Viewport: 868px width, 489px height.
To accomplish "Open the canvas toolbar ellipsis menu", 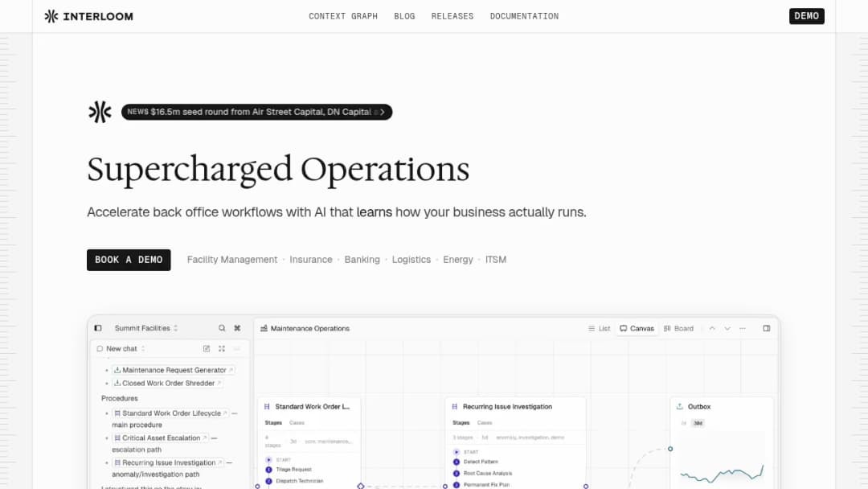I will point(743,328).
